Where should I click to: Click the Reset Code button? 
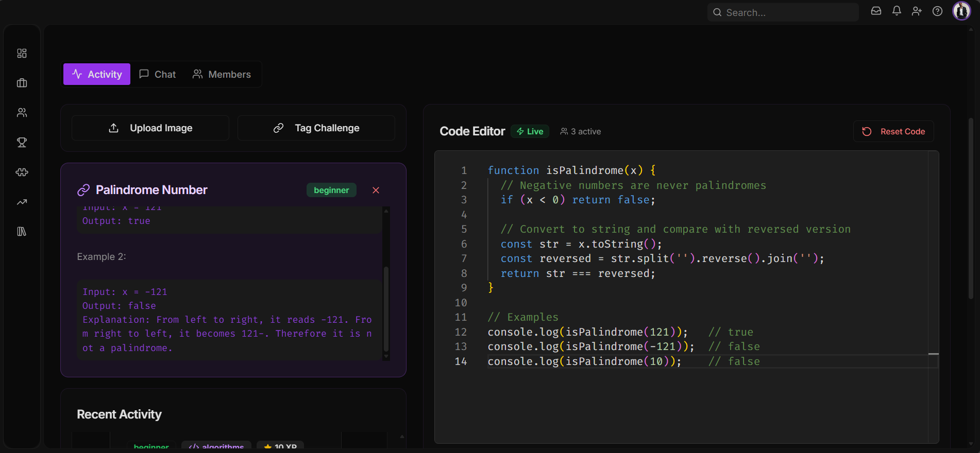pos(893,132)
